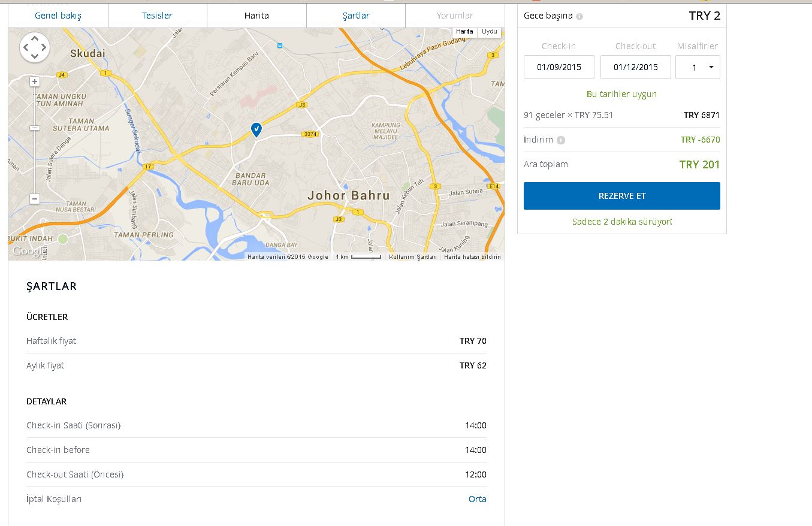This screenshot has height=526, width=812.
Task: Switch to the Tesisler tab
Action: tap(157, 16)
